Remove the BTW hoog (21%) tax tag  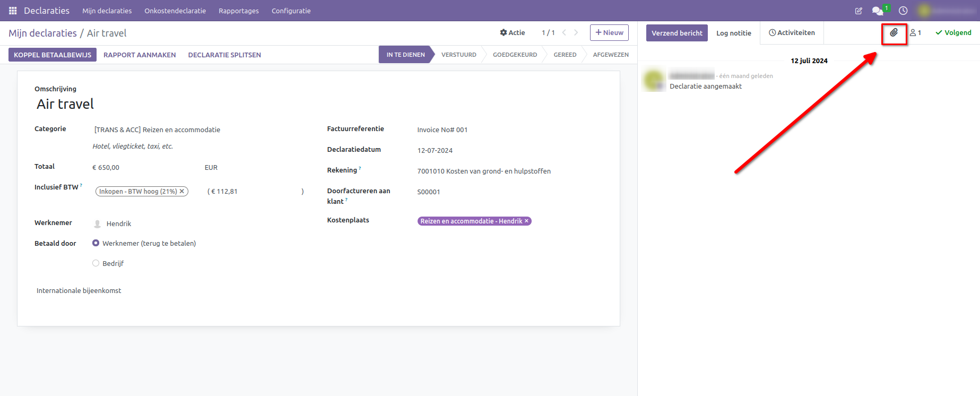click(182, 191)
